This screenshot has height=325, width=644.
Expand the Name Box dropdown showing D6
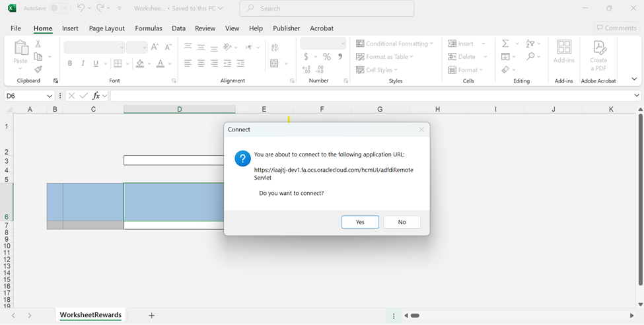(50, 96)
